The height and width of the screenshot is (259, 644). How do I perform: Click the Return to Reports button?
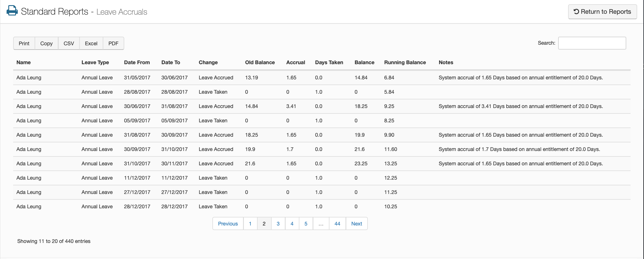click(x=602, y=12)
